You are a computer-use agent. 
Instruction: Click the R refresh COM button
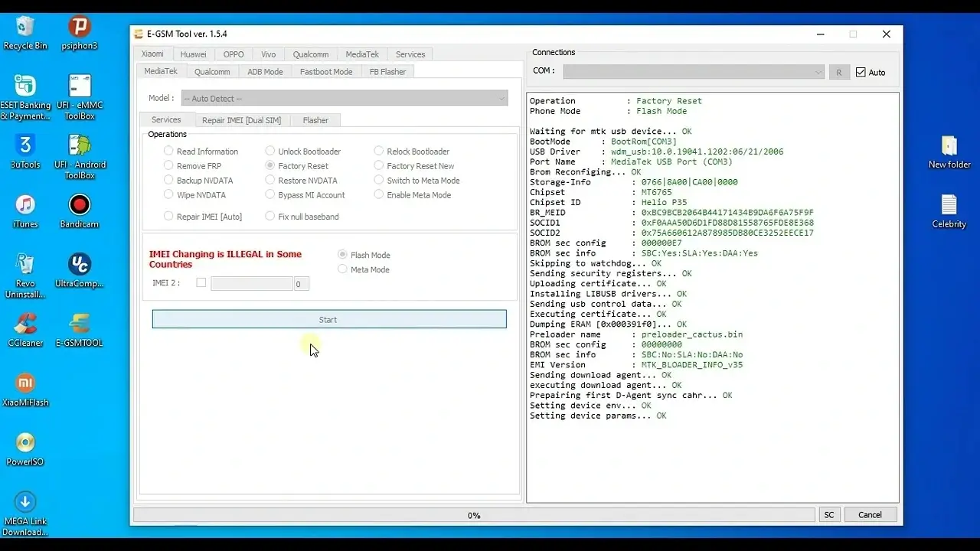838,72
